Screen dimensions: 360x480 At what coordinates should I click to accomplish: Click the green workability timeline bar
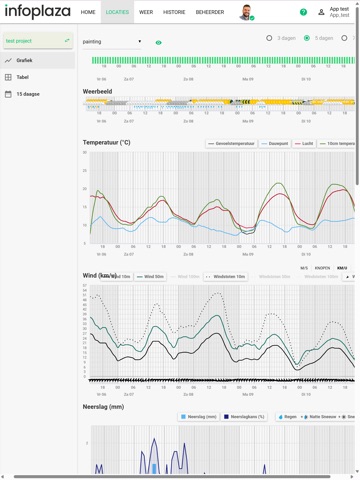(223, 60)
